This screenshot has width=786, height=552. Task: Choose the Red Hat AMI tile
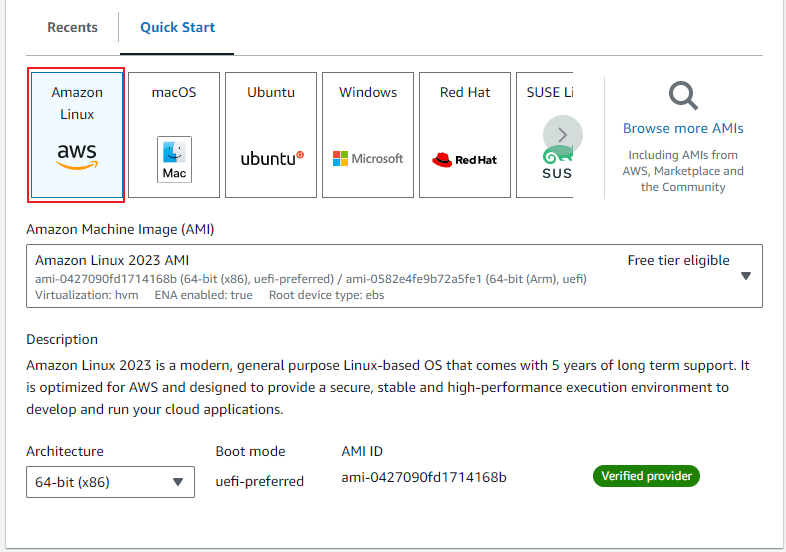click(465, 135)
